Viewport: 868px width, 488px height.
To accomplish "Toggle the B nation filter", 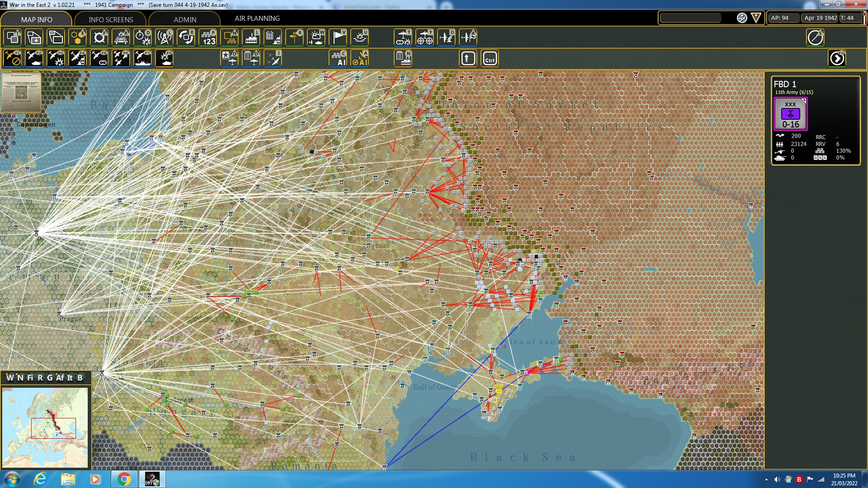I will click(x=80, y=378).
